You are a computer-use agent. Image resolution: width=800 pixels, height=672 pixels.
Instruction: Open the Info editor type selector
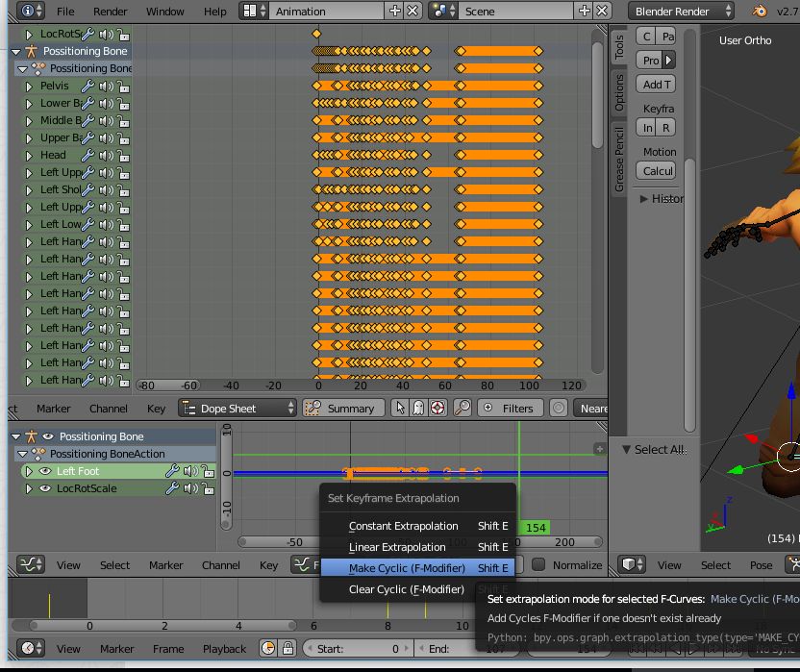coord(30,11)
